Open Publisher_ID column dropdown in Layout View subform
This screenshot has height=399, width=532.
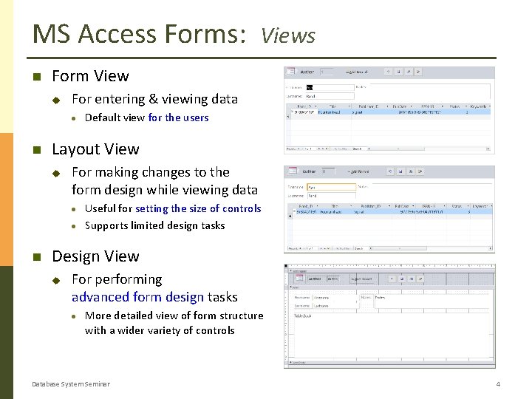pyautogui.click(x=389, y=206)
